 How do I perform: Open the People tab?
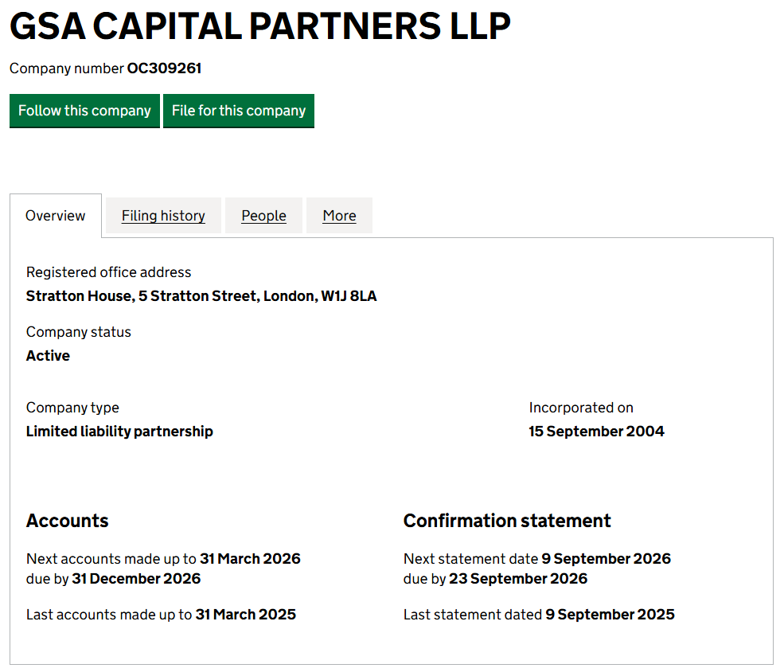(263, 215)
